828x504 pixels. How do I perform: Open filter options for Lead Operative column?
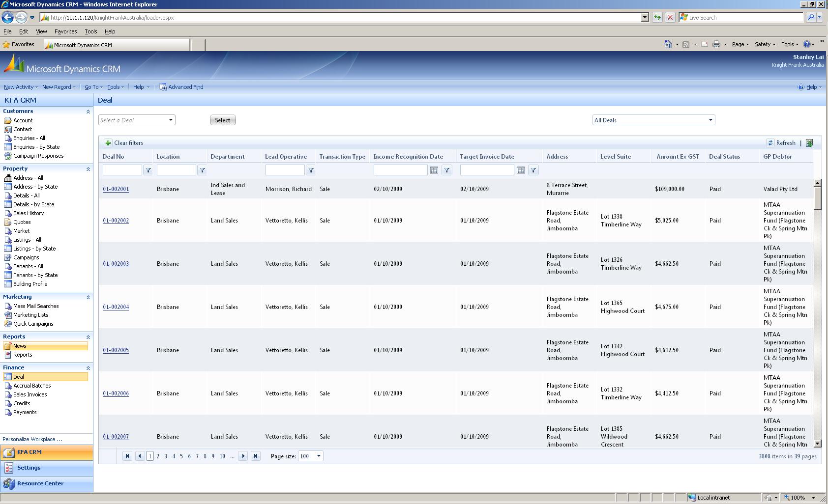[311, 170]
